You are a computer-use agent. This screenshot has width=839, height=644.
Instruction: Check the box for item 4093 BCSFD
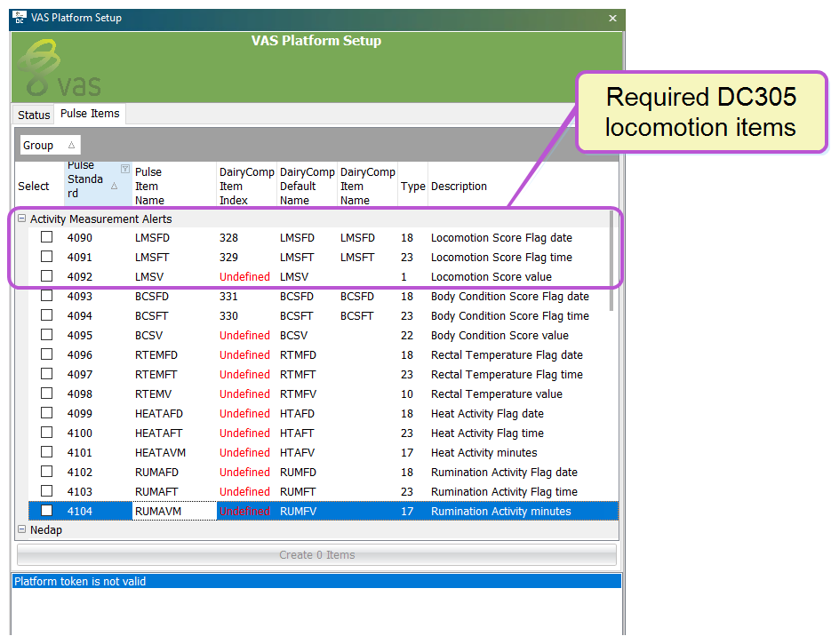coord(47,296)
